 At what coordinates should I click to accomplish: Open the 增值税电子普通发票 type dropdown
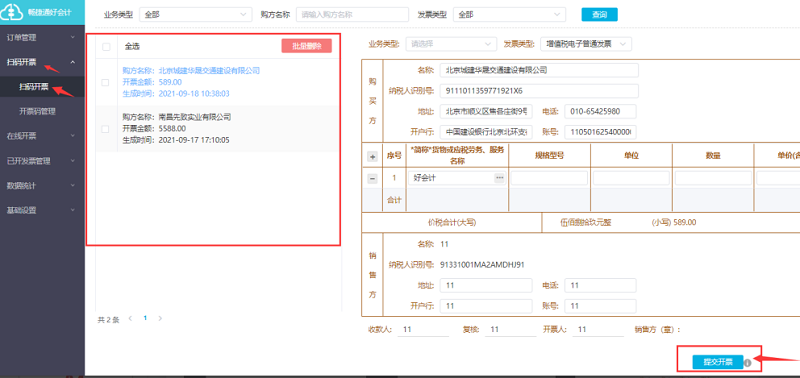tap(586, 44)
